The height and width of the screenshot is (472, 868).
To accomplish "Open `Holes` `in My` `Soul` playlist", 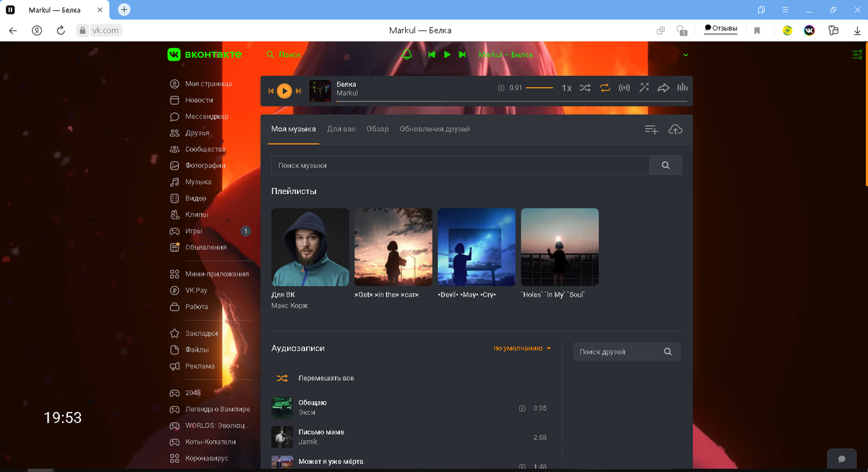I will click(560, 248).
